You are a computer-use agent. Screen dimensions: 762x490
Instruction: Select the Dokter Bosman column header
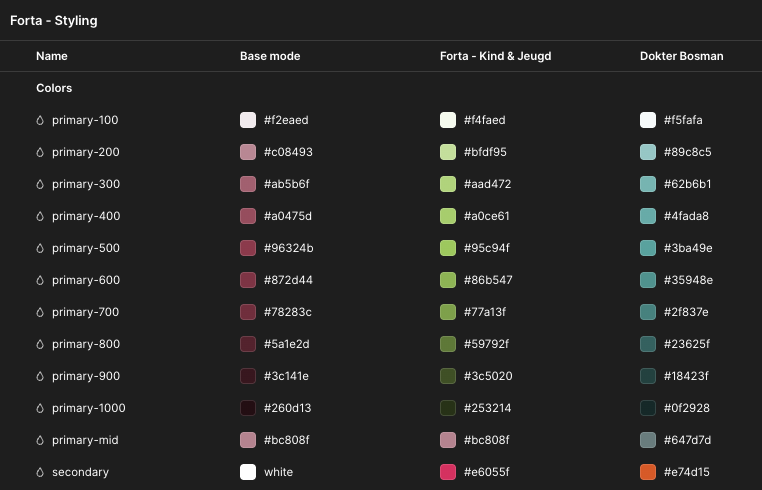[x=681, y=56]
